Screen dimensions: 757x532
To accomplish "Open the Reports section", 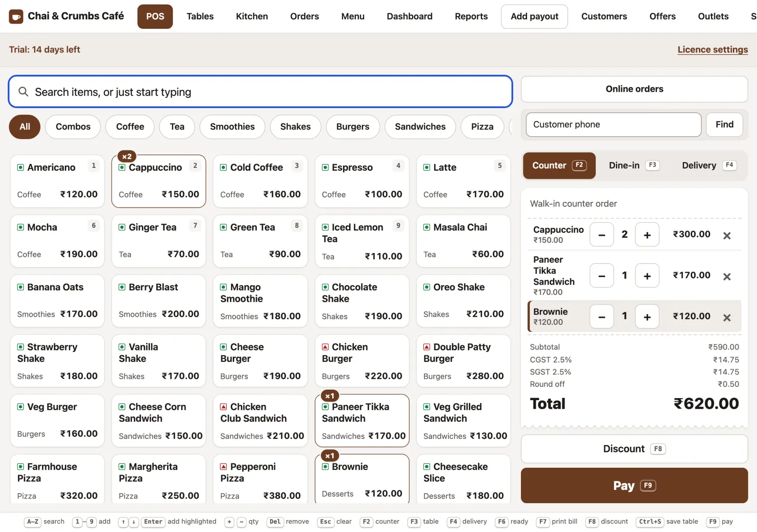I will pos(471,17).
